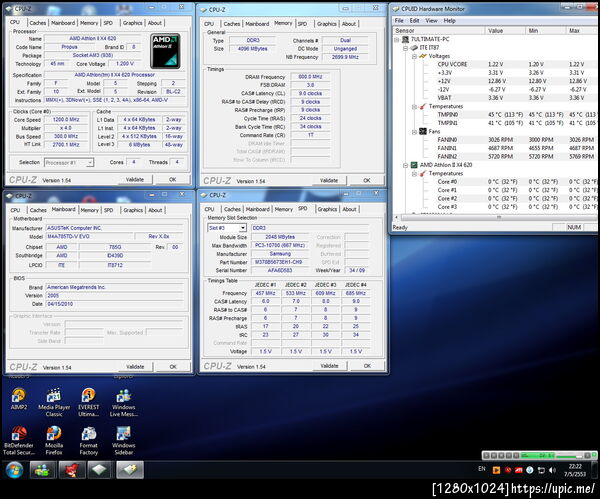
Task: Collapse the Fans tree node
Action: 414,132
